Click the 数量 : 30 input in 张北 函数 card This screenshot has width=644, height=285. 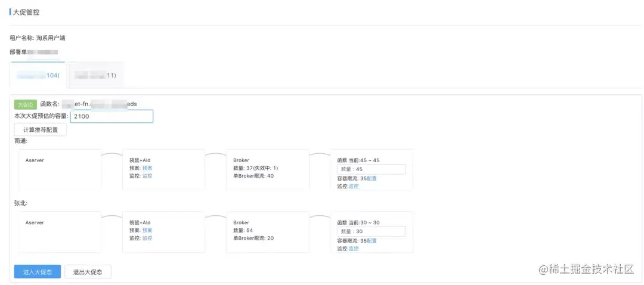tap(371, 231)
